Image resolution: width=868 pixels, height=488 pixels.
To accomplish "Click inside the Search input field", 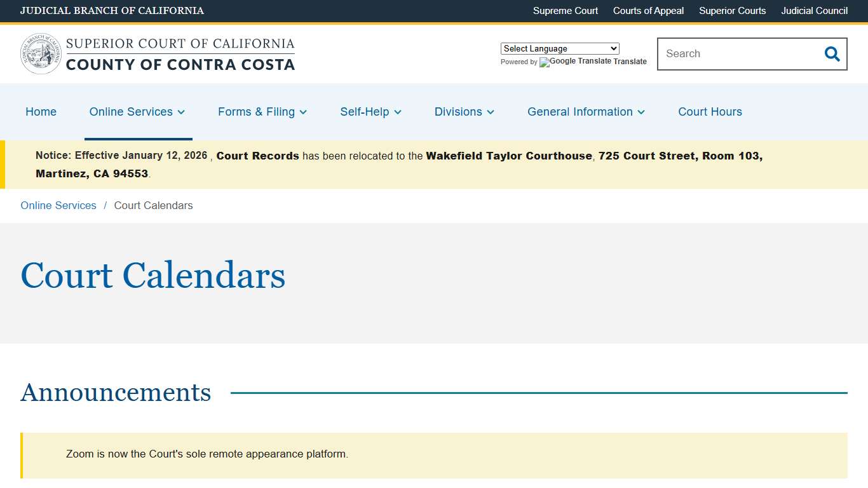I will (731, 54).
